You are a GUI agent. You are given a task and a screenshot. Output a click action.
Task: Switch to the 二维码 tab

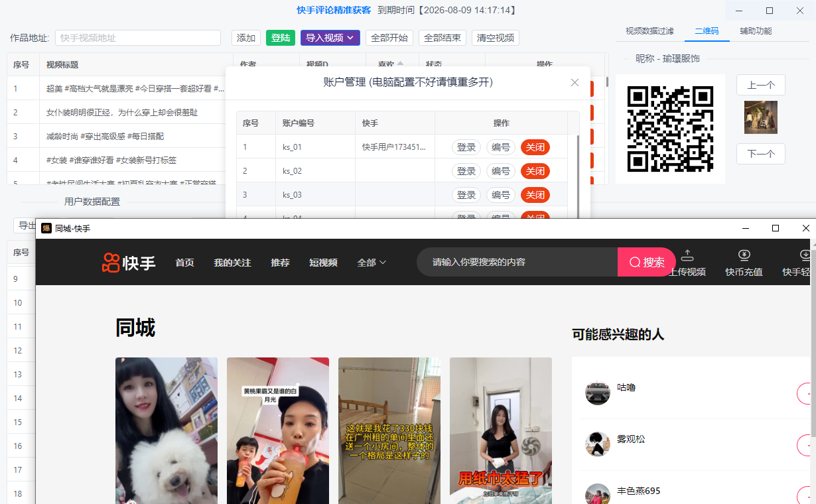[x=707, y=31]
